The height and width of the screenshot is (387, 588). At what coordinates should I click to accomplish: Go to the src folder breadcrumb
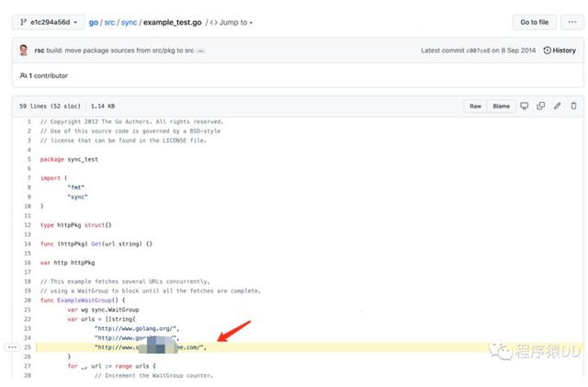coord(109,23)
